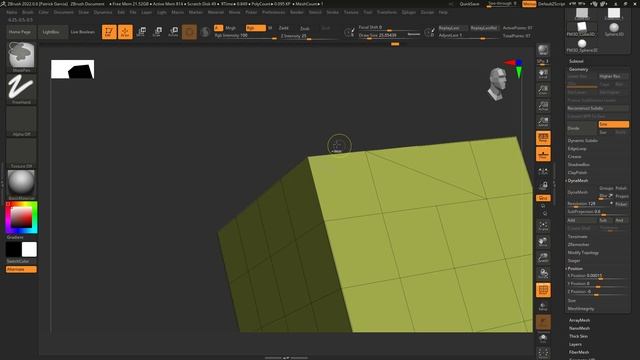Click the Move view icon
The image size is (640, 360).
tap(543, 242)
